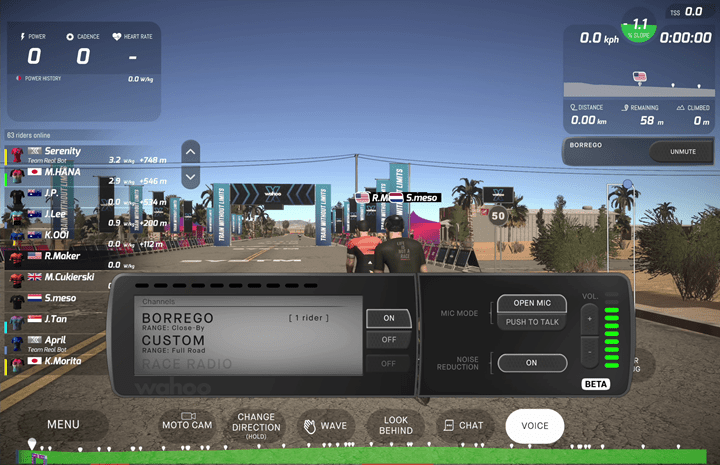Open the MENU button
Screen dimensions: 720x465
[63, 425]
